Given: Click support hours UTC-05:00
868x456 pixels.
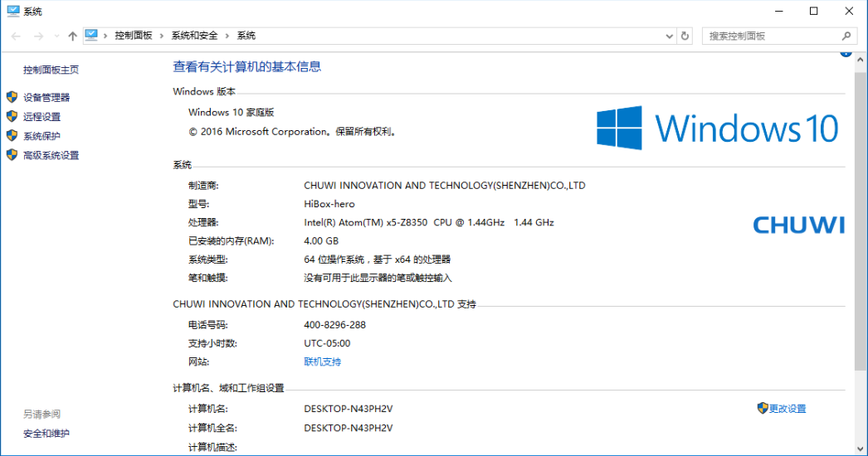Looking at the screenshot, I should coord(327,344).
